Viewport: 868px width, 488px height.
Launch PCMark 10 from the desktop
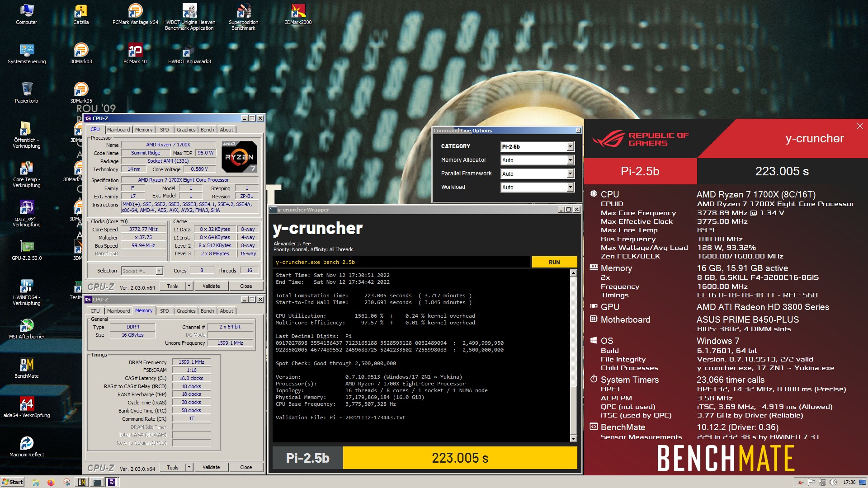[135, 53]
